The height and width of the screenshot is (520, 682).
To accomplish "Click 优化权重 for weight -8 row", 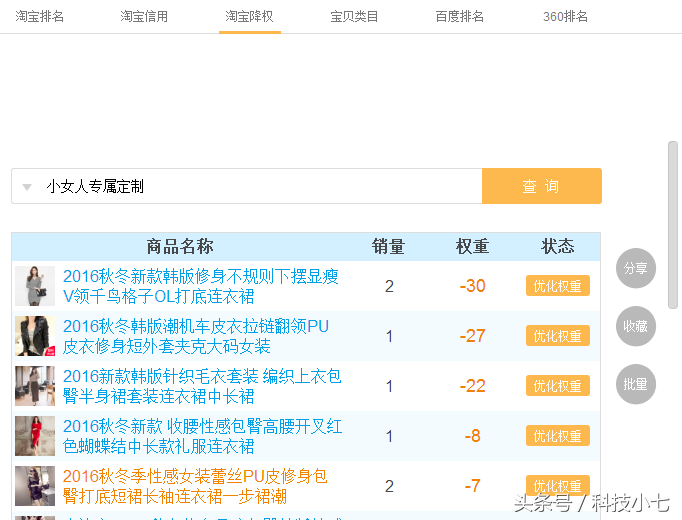I will click(558, 436).
